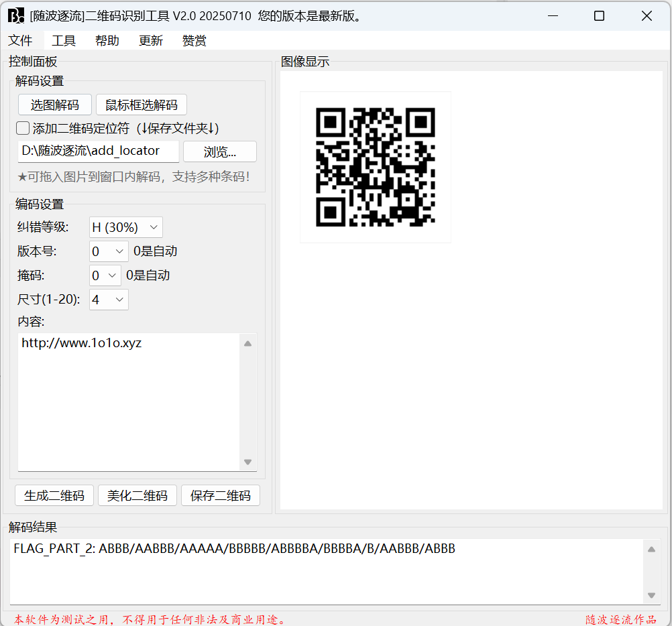Click the app logo icon in title bar
The image size is (672, 626).
point(16,16)
